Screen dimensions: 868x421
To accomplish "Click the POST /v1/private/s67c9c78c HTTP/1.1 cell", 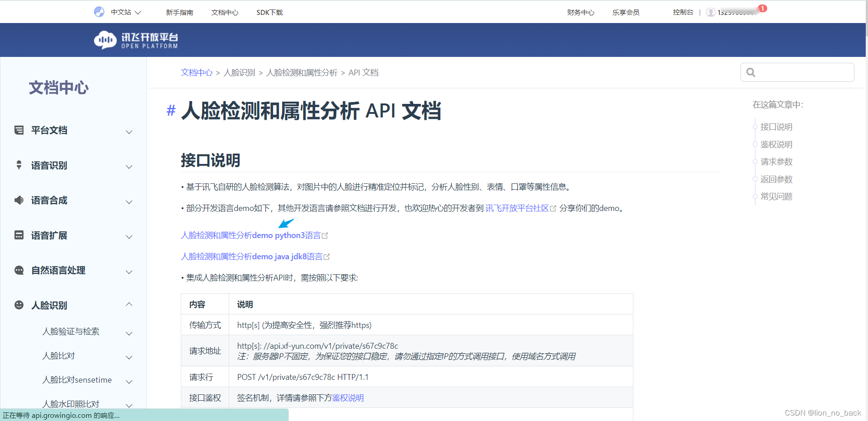I will click(431, 377).
